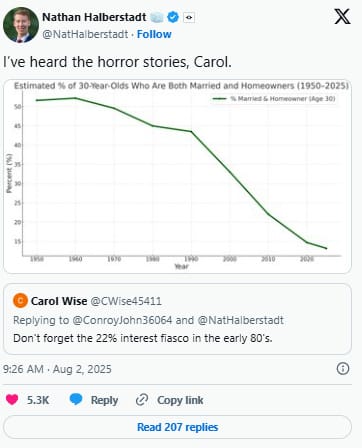Open the tweet info circle icon
The image size is (362, 448).
click(343, 369)
